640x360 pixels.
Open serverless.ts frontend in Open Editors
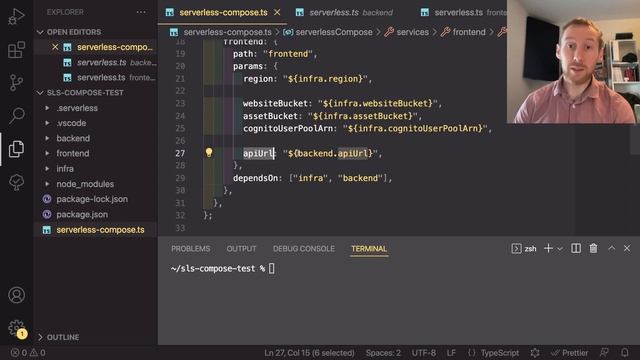tap(109, 78)
